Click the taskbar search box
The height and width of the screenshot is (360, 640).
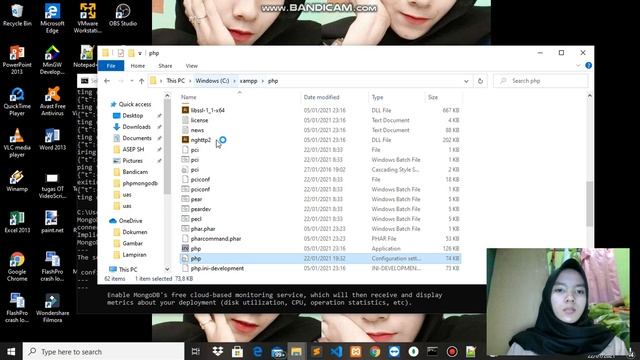[103, 351]
